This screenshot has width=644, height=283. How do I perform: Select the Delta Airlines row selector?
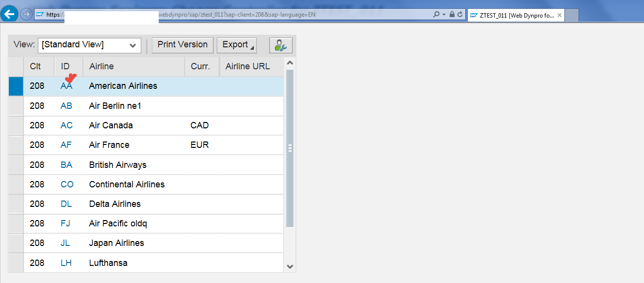coord(16,204)
